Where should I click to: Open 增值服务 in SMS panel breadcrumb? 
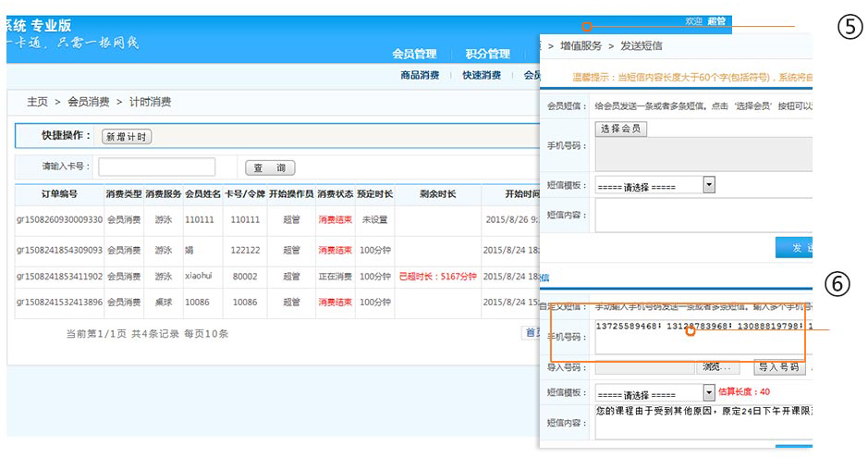click(x=581, y=46)
